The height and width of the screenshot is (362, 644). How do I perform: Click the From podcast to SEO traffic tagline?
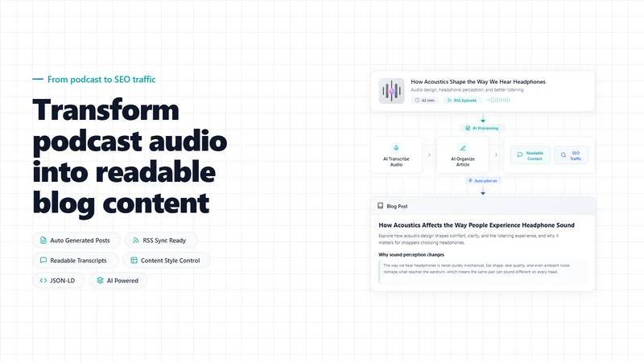point(101,79)
